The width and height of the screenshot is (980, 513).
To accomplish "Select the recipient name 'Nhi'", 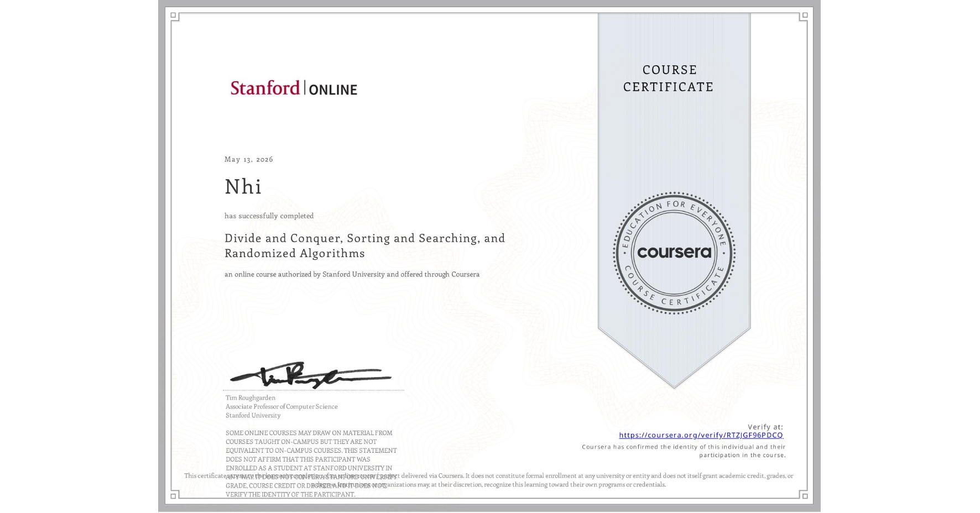I will [x=243, y=186].
